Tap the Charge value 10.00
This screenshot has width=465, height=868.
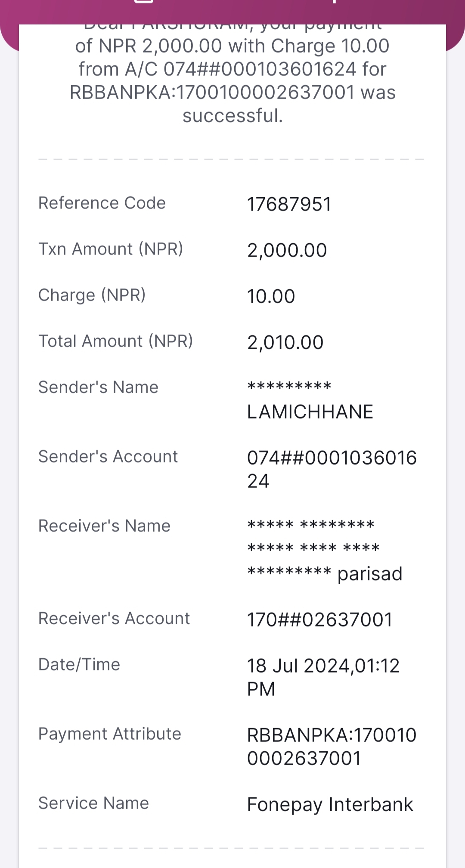pos(271,296)
